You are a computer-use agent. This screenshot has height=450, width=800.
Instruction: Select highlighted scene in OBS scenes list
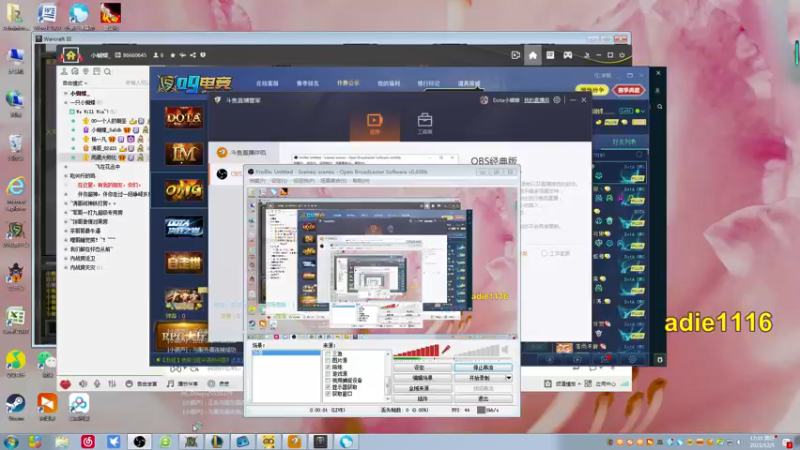pyautogui.click(x=286, y=353)
